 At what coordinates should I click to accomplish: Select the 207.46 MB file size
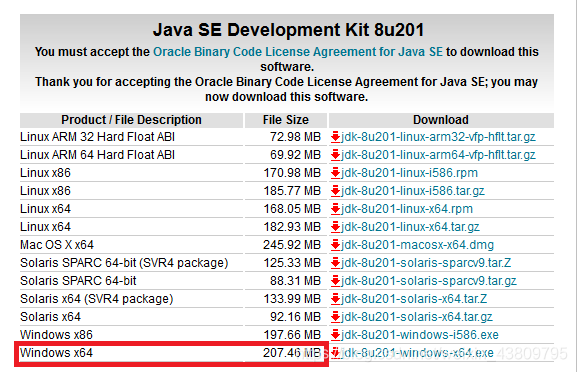[x=292, y=353]
